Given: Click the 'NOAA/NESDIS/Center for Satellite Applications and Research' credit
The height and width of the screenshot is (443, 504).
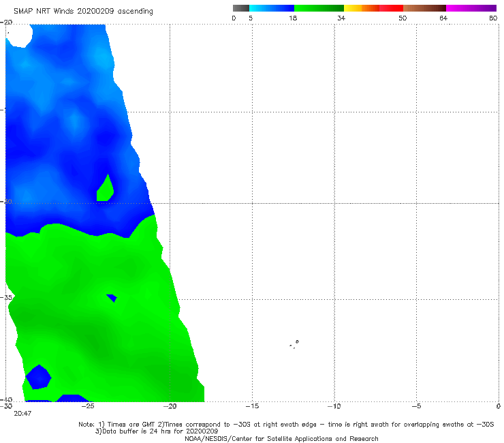Looking at the screenshot, I should 281,438.
